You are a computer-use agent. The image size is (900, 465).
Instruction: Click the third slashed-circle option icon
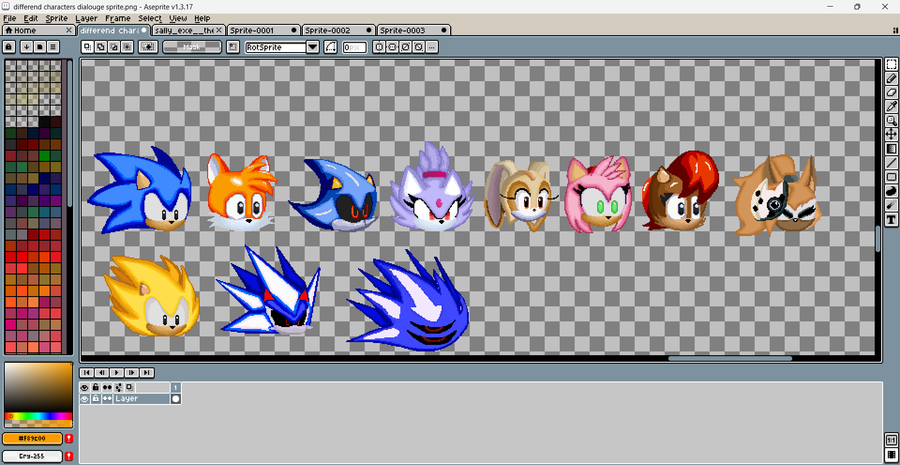click(x=405, y=47)
